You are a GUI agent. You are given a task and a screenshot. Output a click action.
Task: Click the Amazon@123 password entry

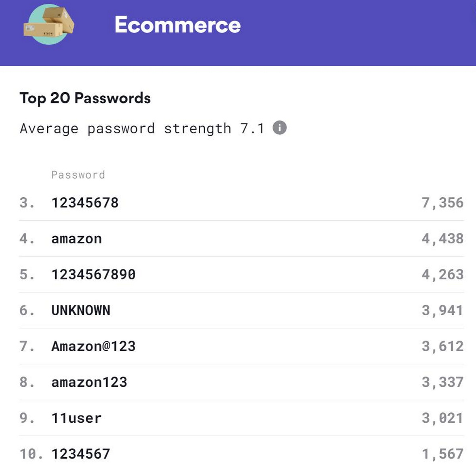pos(94,346)
